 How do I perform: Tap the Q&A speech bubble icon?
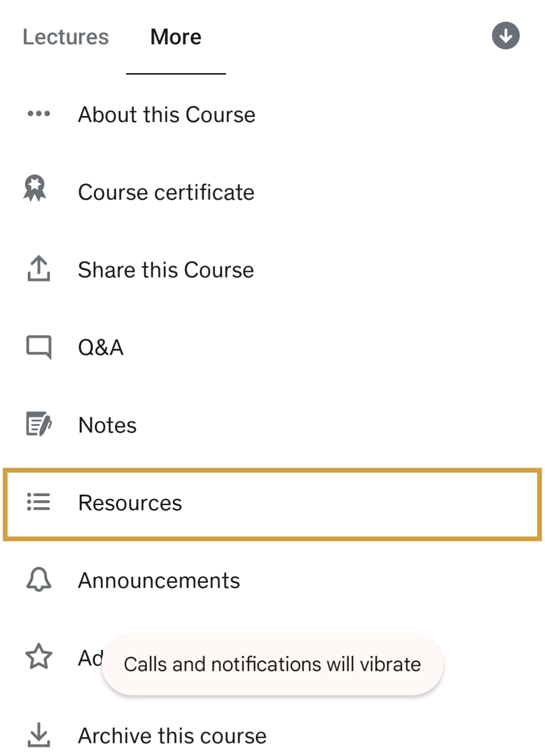(x=39, y=347)
